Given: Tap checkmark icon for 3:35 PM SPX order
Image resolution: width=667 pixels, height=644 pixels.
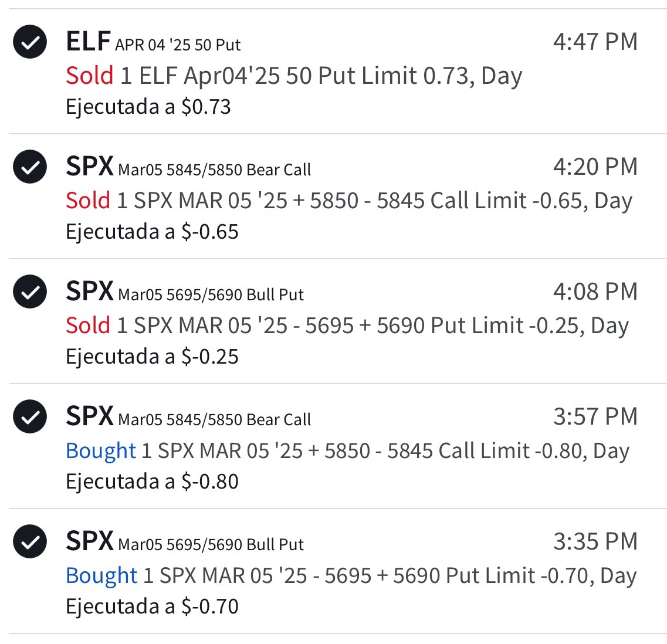Looking at the screenshot, I should click(x=30, y=541).
